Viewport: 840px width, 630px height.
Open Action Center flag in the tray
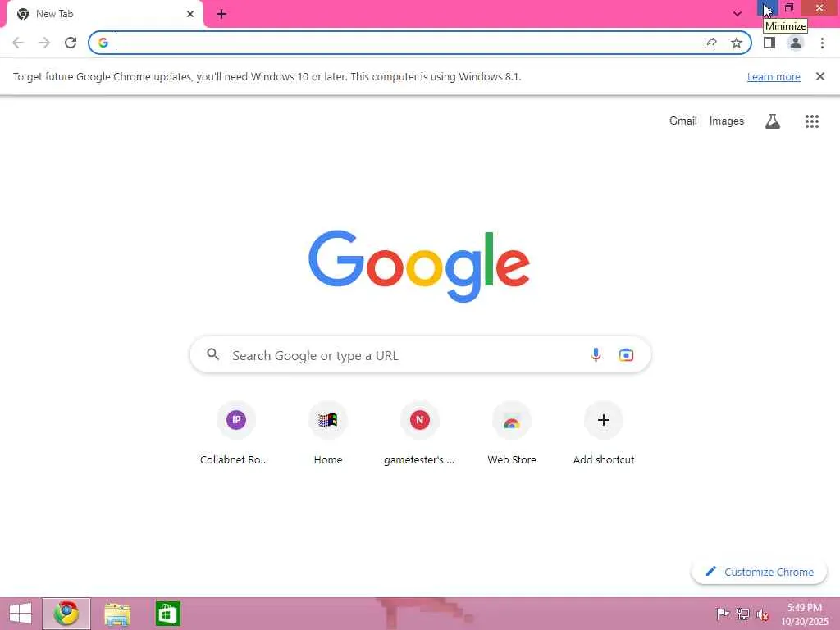pyautogui.click(x=723, y=614)
